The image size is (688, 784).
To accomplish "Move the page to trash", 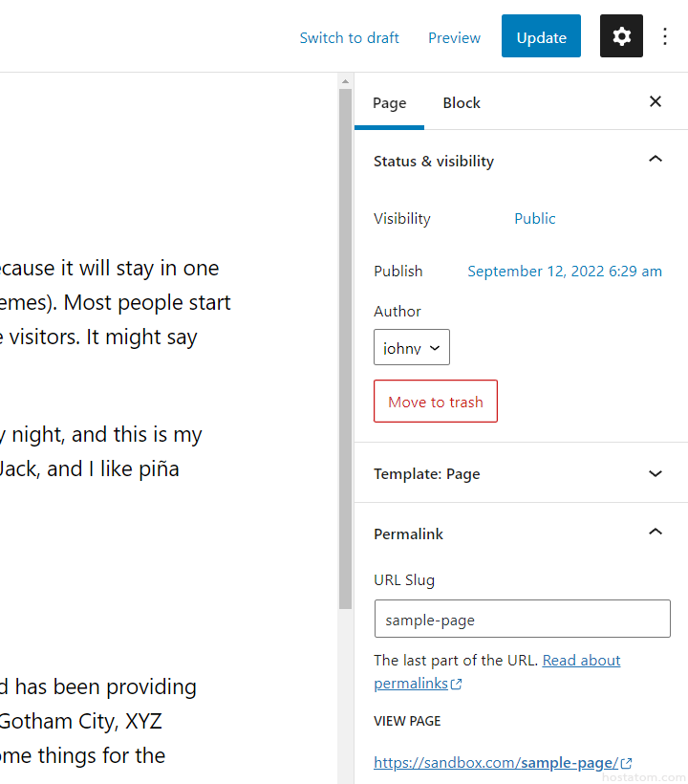I will (x=436, y=402).
